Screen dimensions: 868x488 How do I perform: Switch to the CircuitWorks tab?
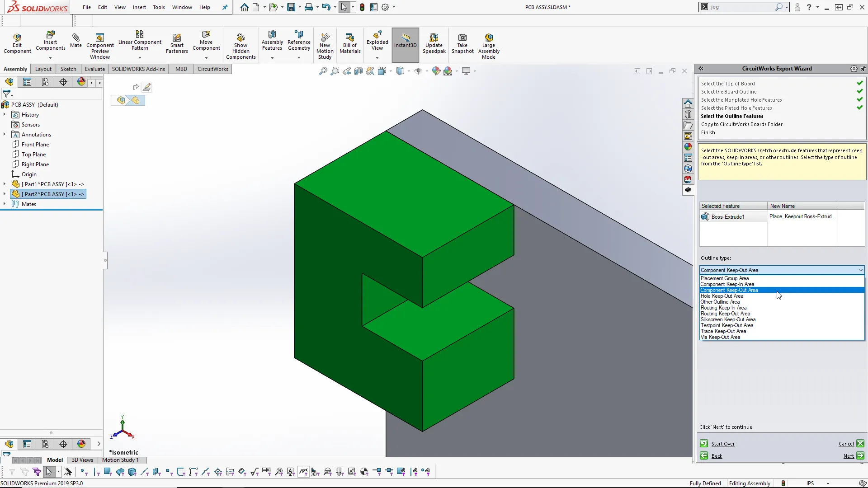click(212, 69)
